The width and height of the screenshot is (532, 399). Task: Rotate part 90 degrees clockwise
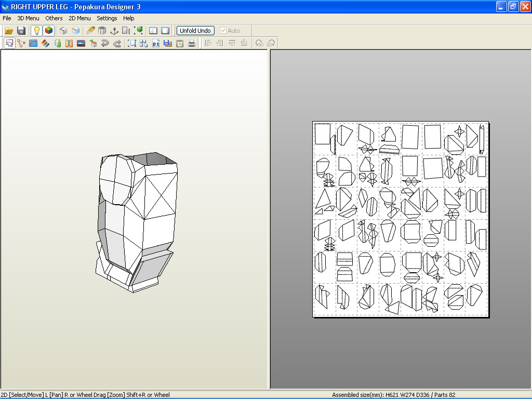(271, 44)
